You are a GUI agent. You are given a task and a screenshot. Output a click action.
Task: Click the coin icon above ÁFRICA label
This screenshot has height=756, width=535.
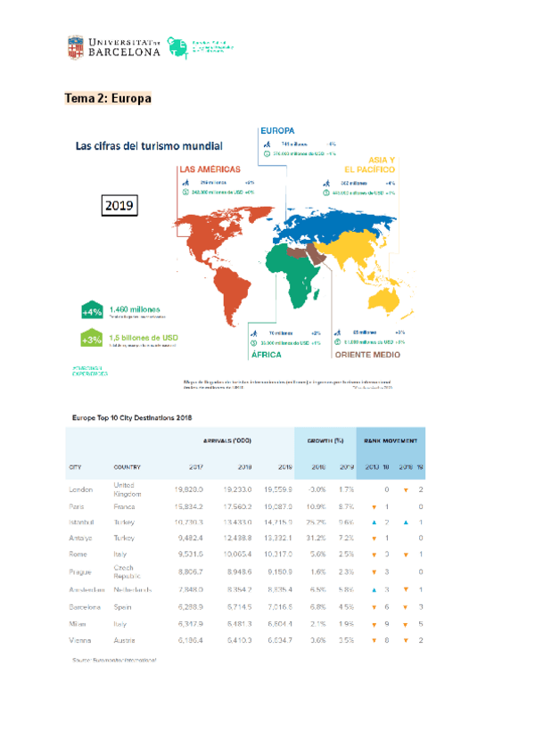[x=254, y=343]
